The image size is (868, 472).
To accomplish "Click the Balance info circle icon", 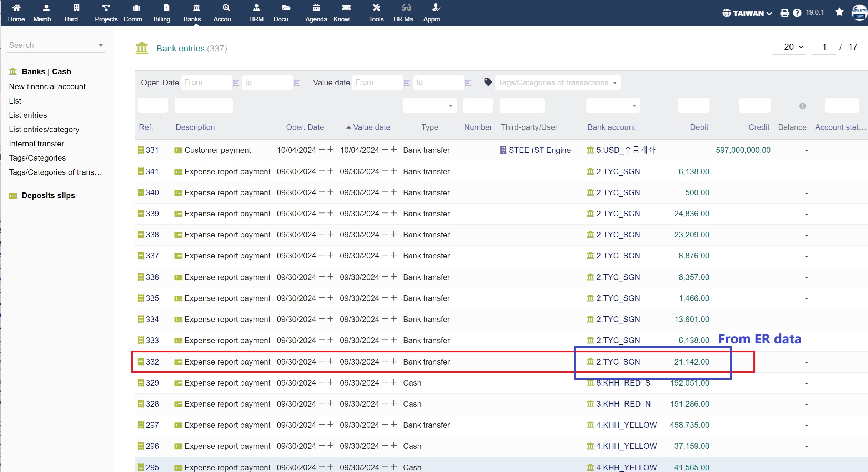I will pyautogui.click(x=802, y=106).
